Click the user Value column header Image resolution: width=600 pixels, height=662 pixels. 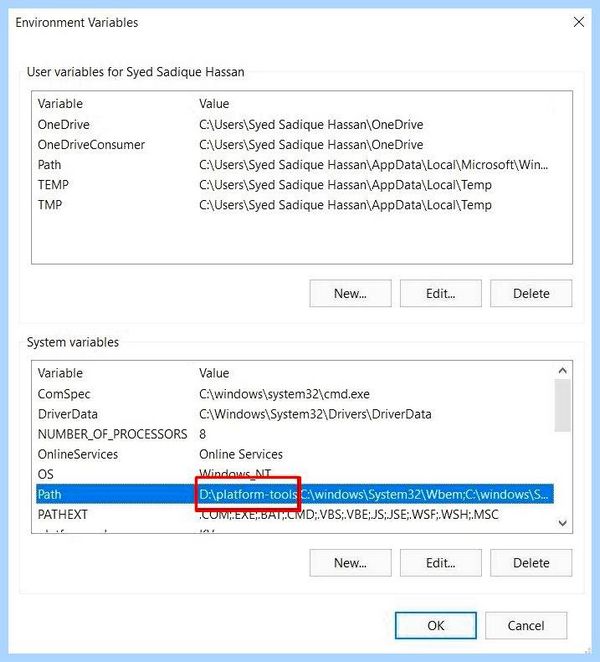[214, 104]
